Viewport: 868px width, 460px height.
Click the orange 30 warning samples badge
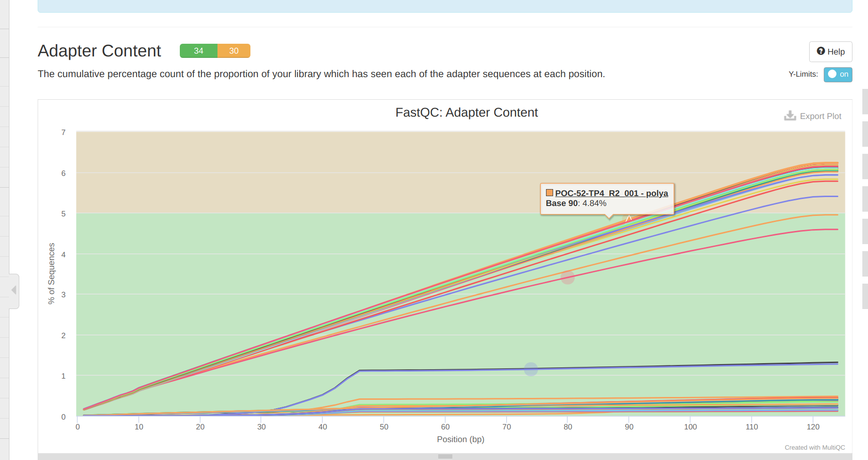click(234, 51)
